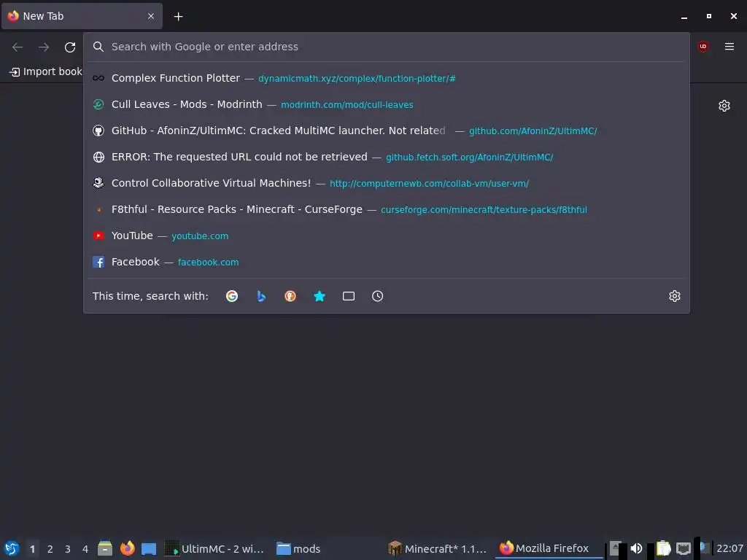Image resolution: width=747 pixels, height=560 pixels.
Task: Switch to workspace 3 in taskbar
Action: coord(68,549)
